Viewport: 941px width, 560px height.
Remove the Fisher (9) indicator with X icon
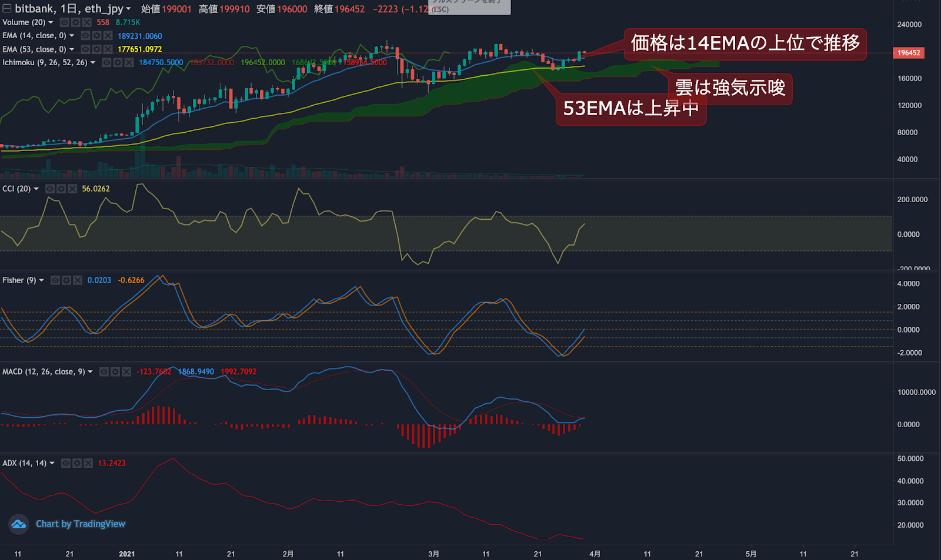(77, 280)
